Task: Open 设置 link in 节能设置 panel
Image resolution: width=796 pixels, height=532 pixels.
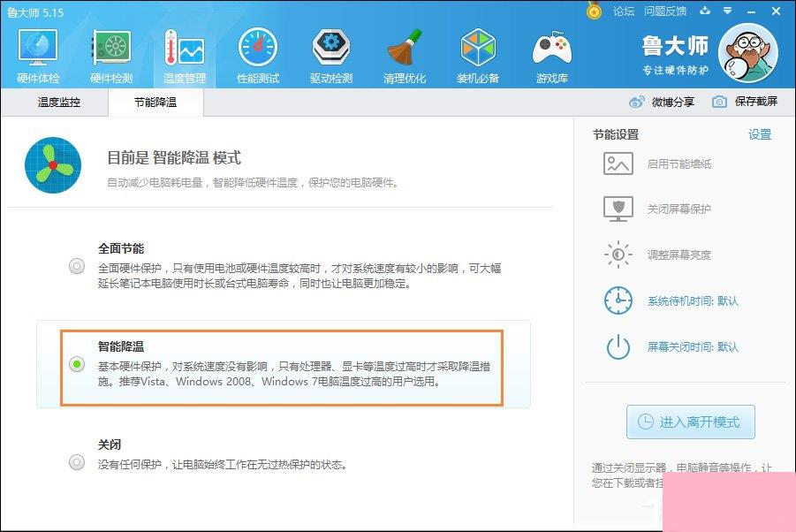Action: [x=760, y=134]
